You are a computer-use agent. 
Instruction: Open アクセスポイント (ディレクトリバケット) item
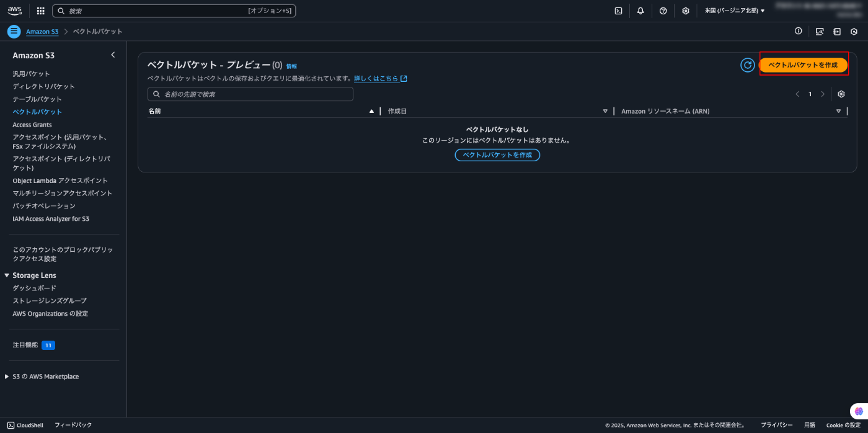tap(61, 163)
